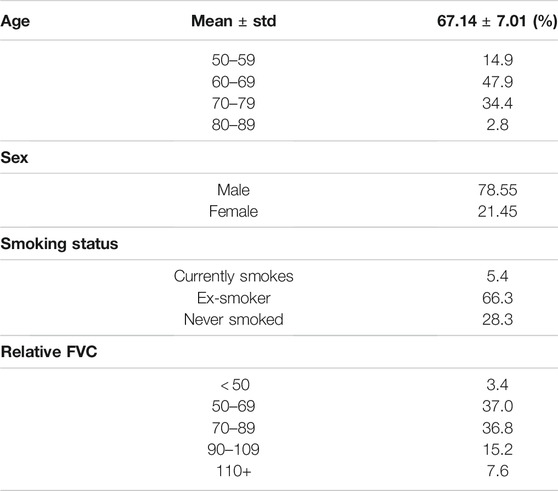Select the Currently smokes label
The width and height of the screenshot is (558, 491).
click(x=233, y=276)
